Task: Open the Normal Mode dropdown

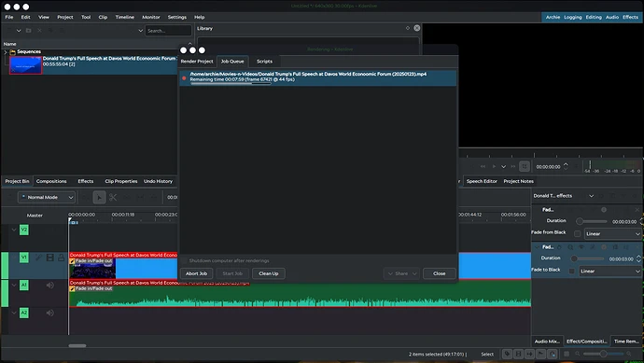Action: point(47,198)
